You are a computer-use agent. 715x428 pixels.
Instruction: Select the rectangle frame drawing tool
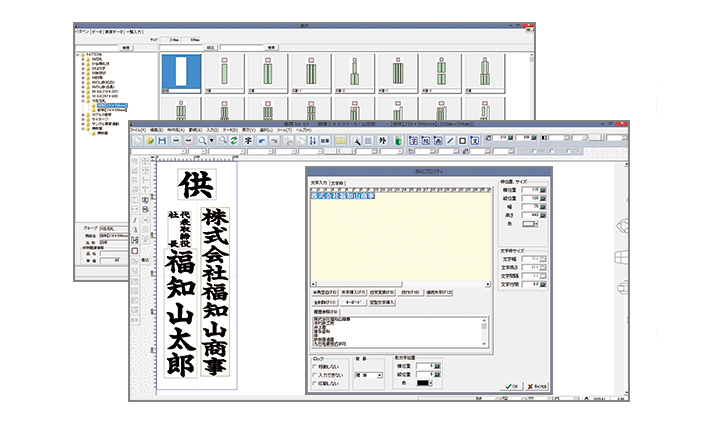pos(462,141)
